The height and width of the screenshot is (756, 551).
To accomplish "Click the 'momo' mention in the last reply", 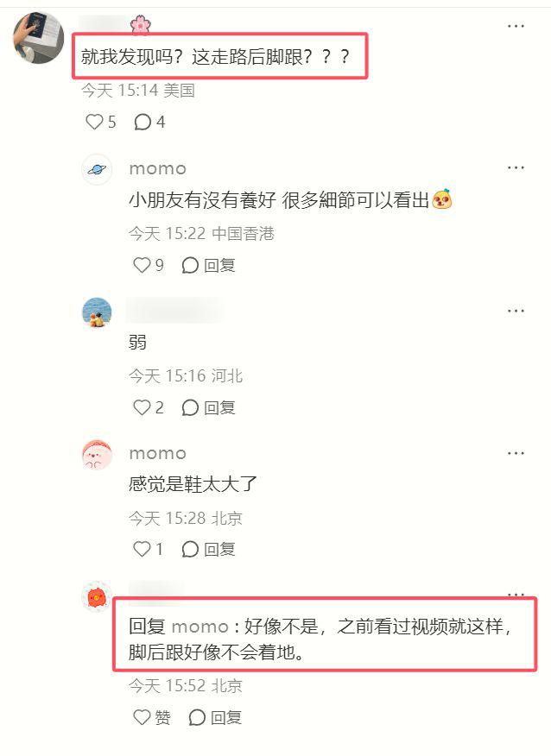I will [199, 627].
